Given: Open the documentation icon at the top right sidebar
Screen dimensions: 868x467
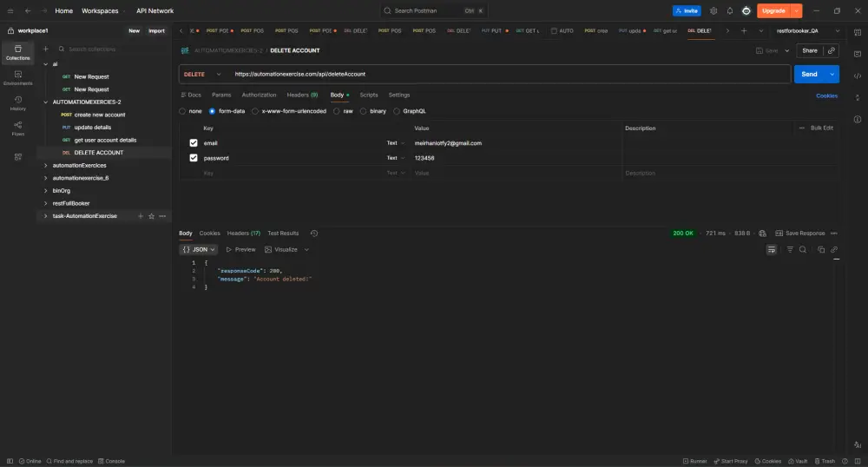Looking at the screenshot, I should 858,32.
